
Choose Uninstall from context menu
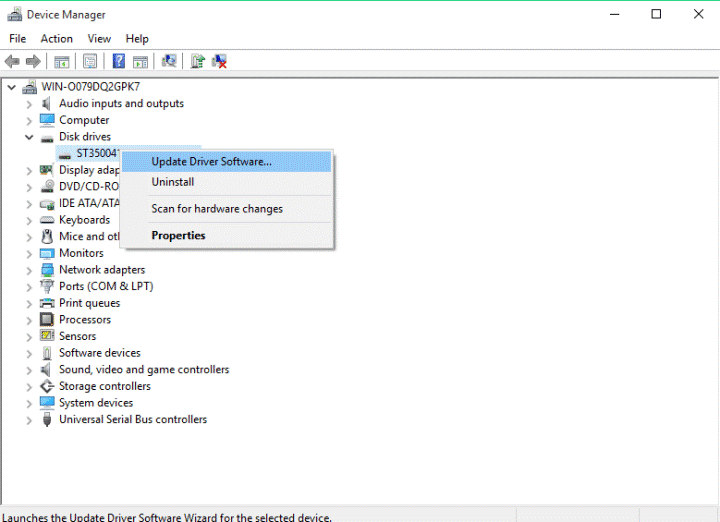(x=227, y=182)
